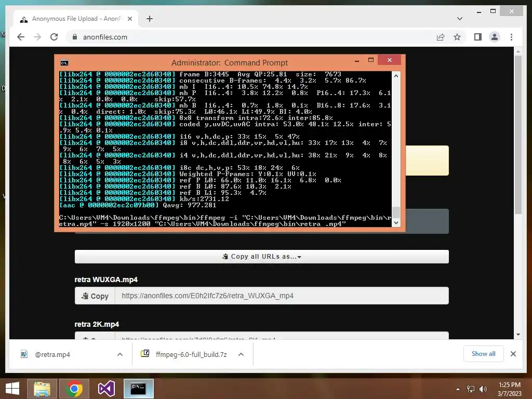
Task: Click the page scrollbar up arrow
Action: point(518,51)
